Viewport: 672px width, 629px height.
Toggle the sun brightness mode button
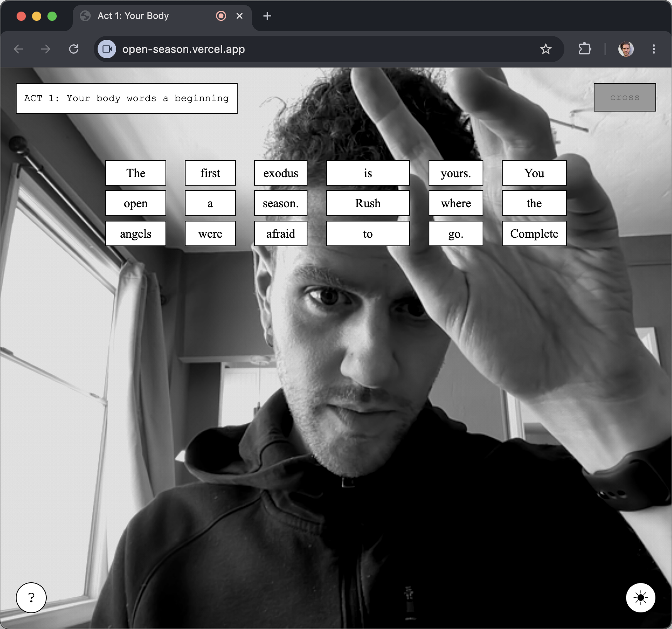[640, 597]
